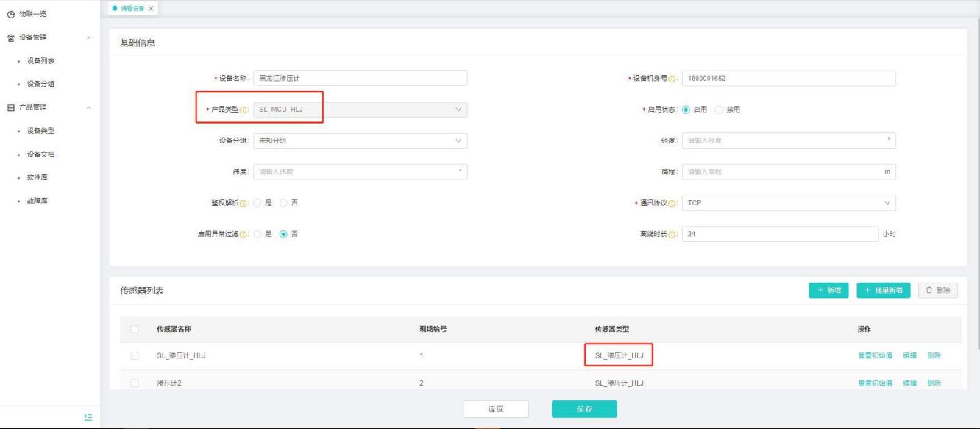Click the green 保存 button

(x=584, y=409)
